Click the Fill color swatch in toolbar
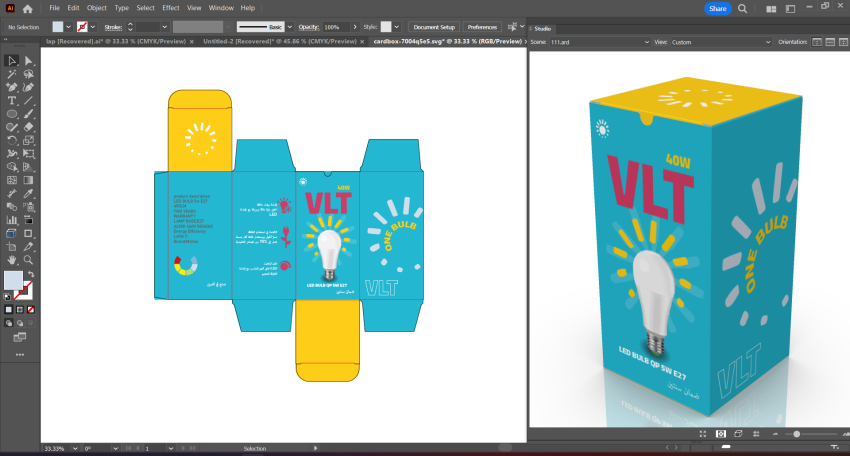Viewport: 850px width, 456px height. click(x=14, y=281)
